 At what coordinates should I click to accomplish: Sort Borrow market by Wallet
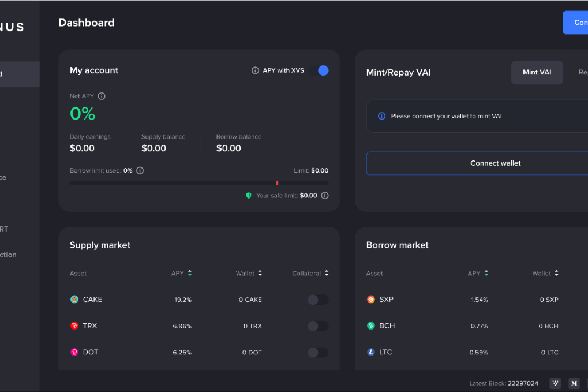546,274
